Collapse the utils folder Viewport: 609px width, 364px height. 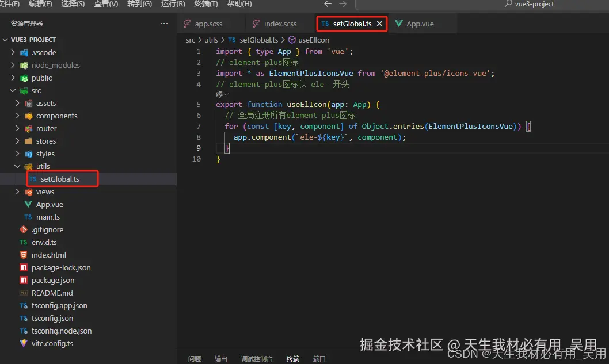17,166
